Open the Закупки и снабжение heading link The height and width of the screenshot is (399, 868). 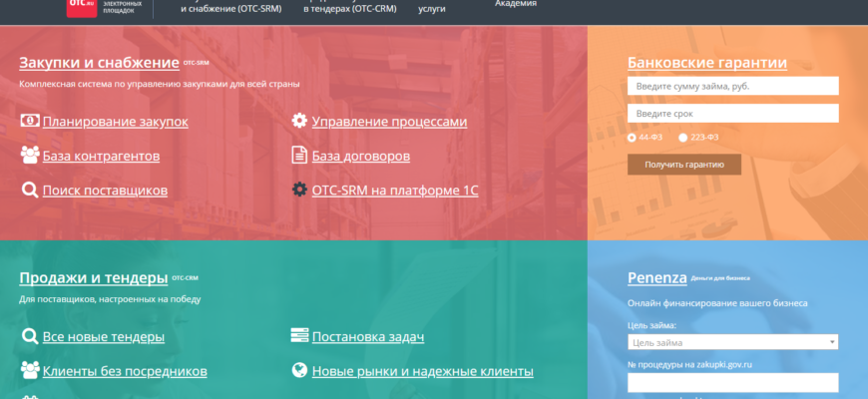tap(99, 63)
